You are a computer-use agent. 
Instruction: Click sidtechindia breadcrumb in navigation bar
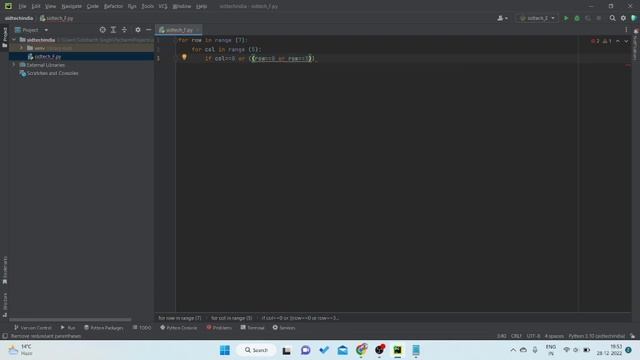click(19, 18)
